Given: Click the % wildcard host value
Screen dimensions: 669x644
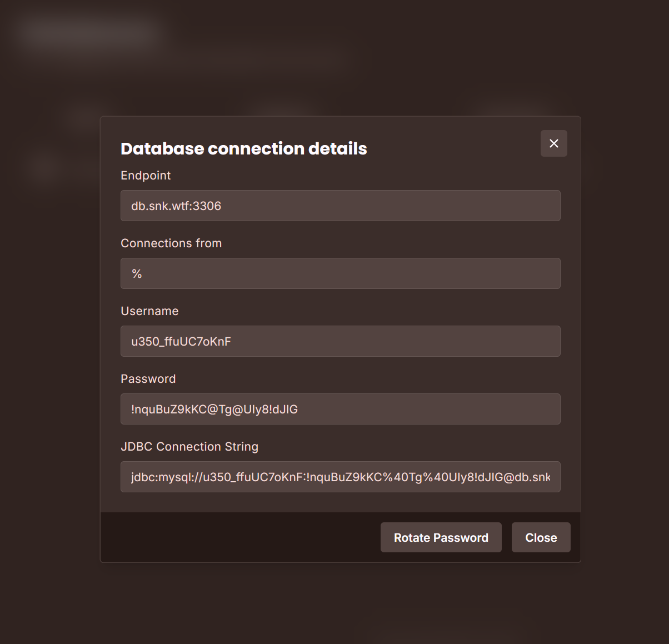Looking at the screenshot, I should point(137,274).
